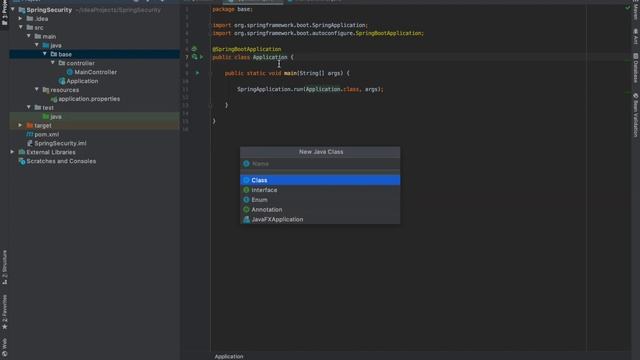Click the base package icon

point(54,54)
